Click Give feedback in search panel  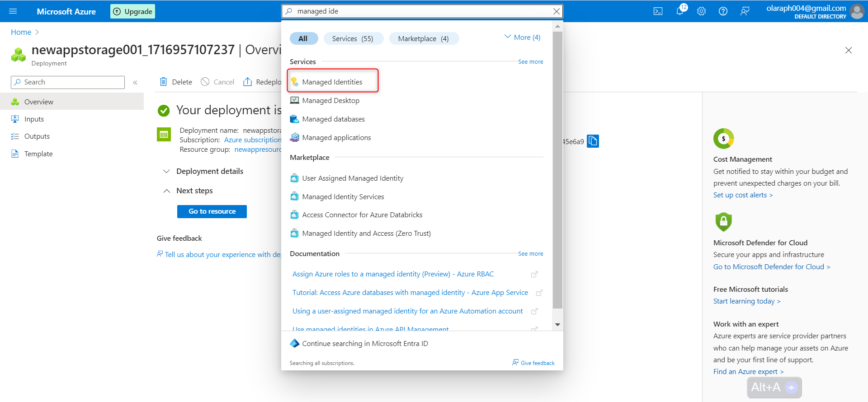pos(533,363)
